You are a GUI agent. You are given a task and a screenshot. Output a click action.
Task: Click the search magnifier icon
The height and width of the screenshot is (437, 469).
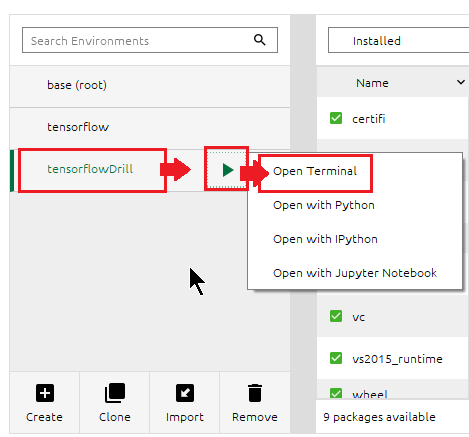coord(260,40)
